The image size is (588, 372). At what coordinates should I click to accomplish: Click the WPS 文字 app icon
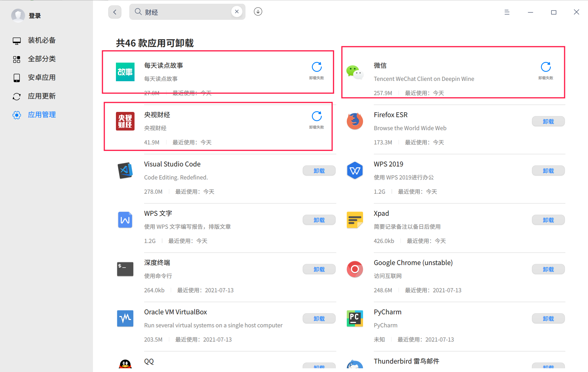125,220
